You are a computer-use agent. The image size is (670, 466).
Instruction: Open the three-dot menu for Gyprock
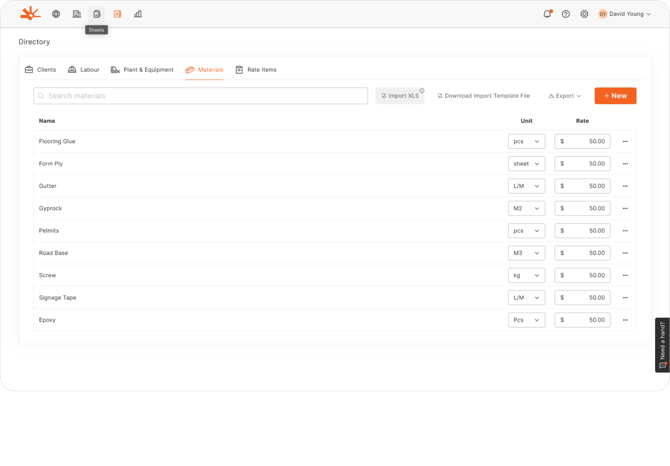(x=625, y=208)
